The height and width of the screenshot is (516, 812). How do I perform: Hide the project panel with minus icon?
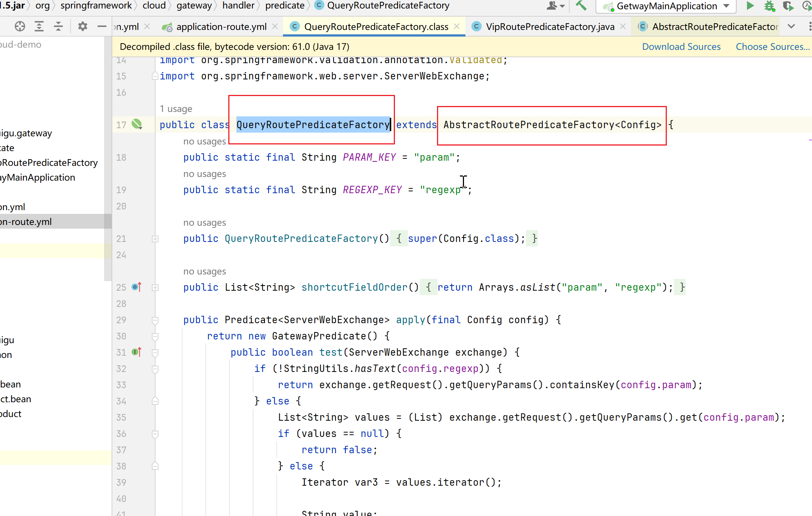click(102, 26)
